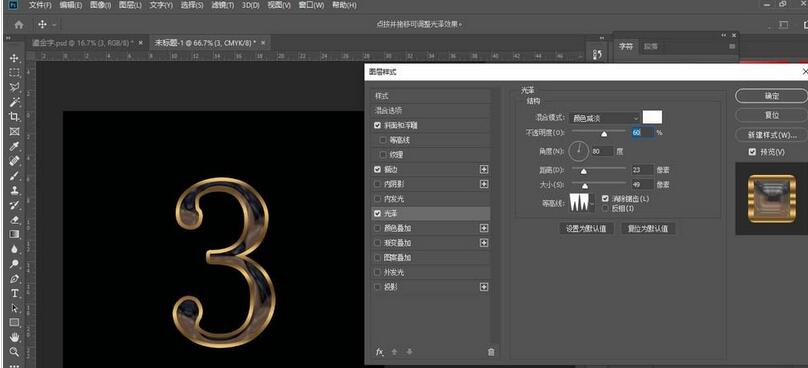Screen dimensions: 808x368
Task: Enable the 等高线 sub-effect checkbox
Action: coord(382,140)
